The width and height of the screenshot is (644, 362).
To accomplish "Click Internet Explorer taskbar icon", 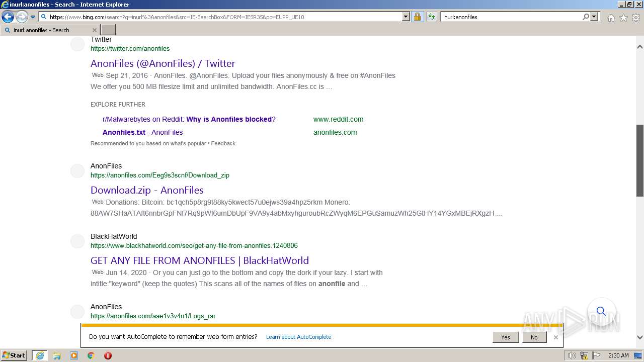I will click(40, 355).
